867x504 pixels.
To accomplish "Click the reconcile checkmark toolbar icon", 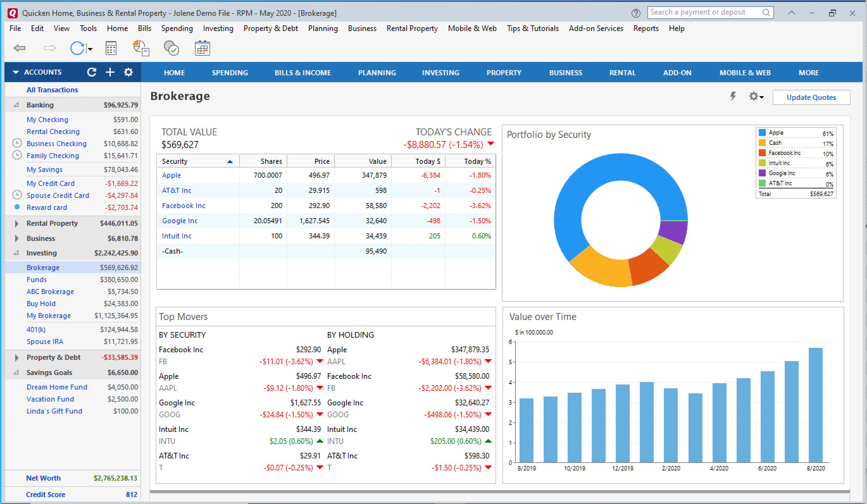I will pyautogui.click(x=171, y=48).
